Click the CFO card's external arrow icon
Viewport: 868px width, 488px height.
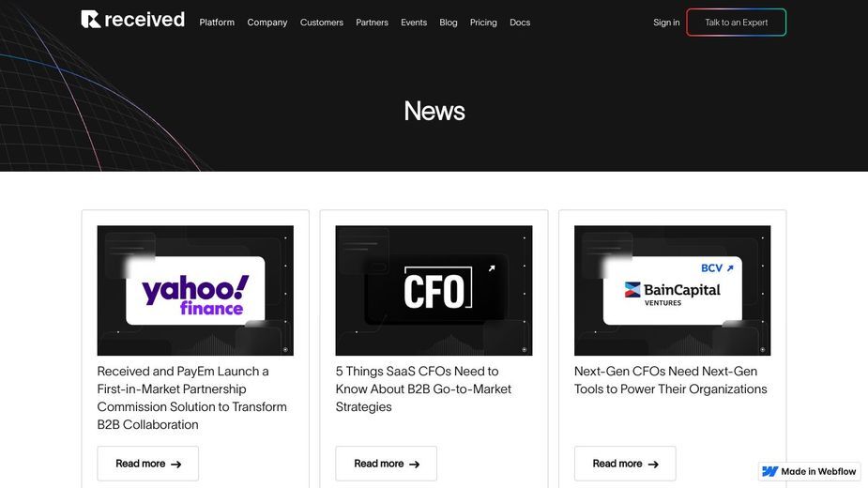pyautogui.click(x=492, y=268)
